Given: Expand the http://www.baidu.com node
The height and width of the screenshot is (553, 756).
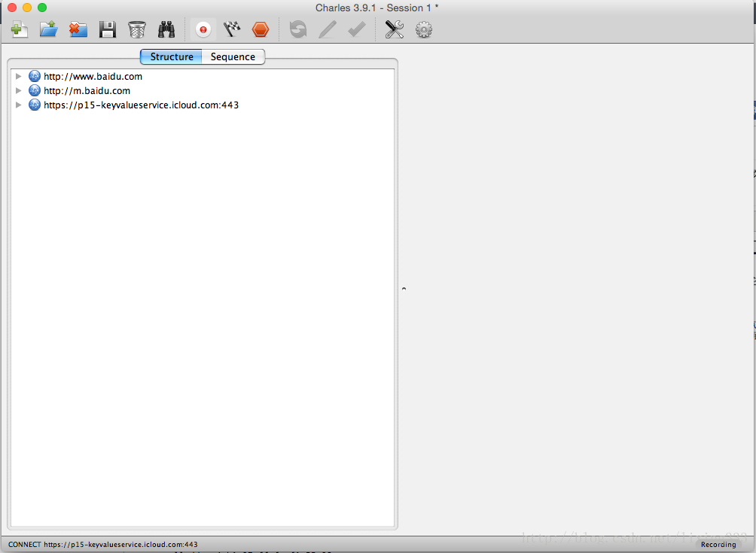Looking at the screenshot, I should (x=18, y=76).
